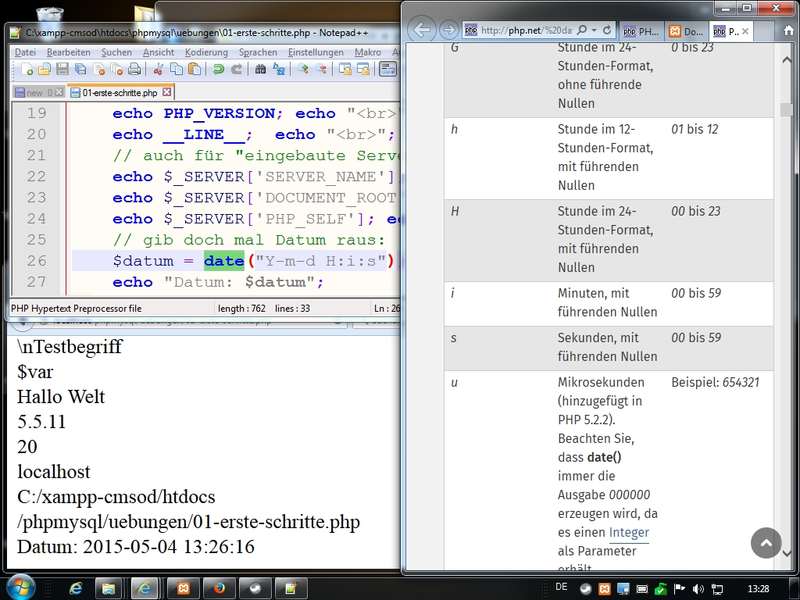
Task: Click the Cut scissors icon in toolbar
Action: [158, 69]
